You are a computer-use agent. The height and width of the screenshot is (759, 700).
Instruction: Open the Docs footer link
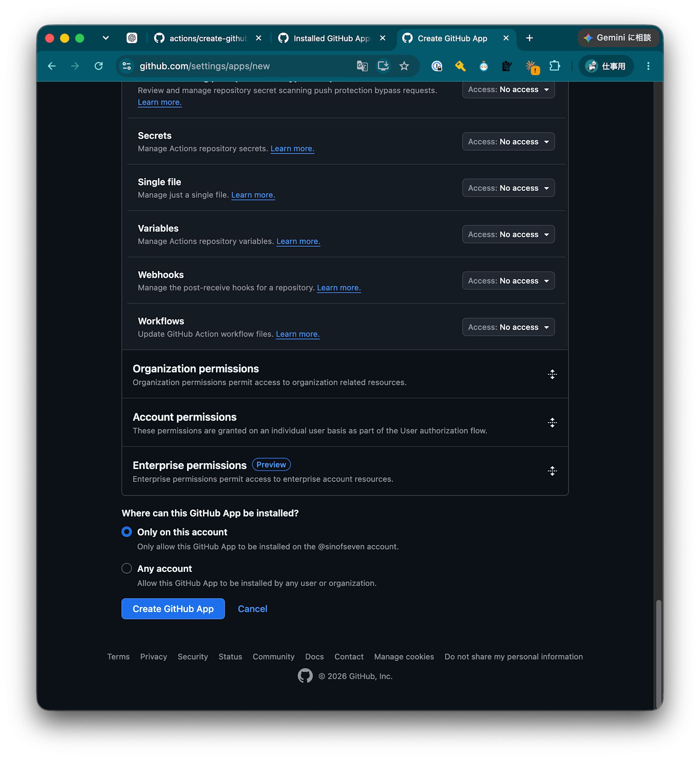(314, 656)
